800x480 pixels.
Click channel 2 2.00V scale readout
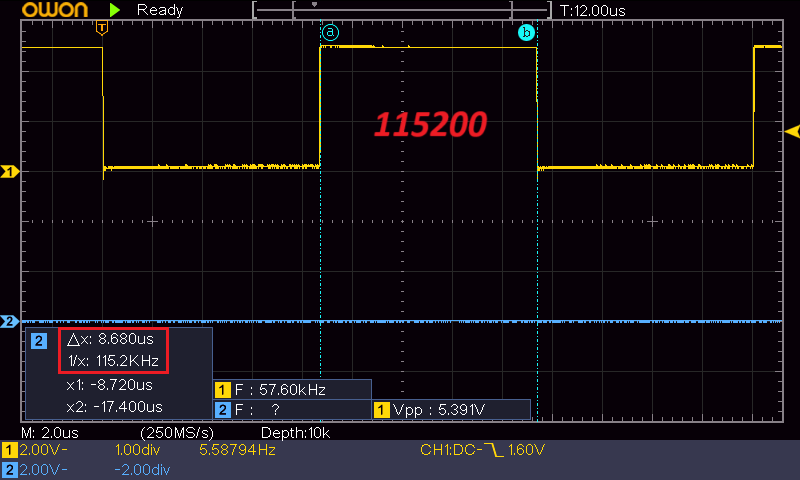pos(43,470)
